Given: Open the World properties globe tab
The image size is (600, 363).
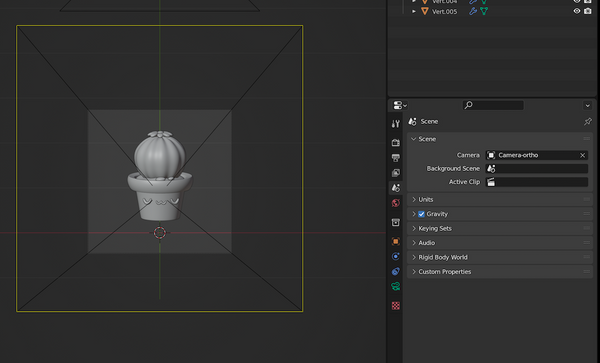Looking at the screenshot, I should coord(396,203).
